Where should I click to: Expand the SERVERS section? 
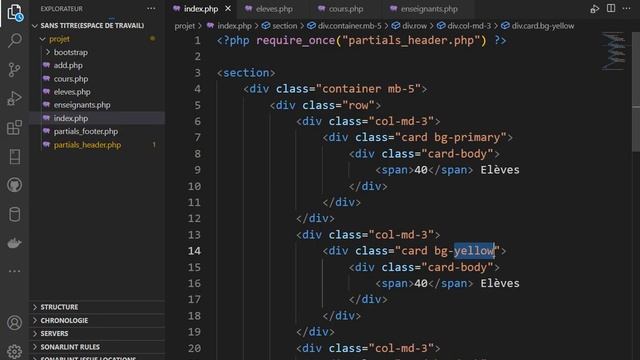click(x=97, y=333)
